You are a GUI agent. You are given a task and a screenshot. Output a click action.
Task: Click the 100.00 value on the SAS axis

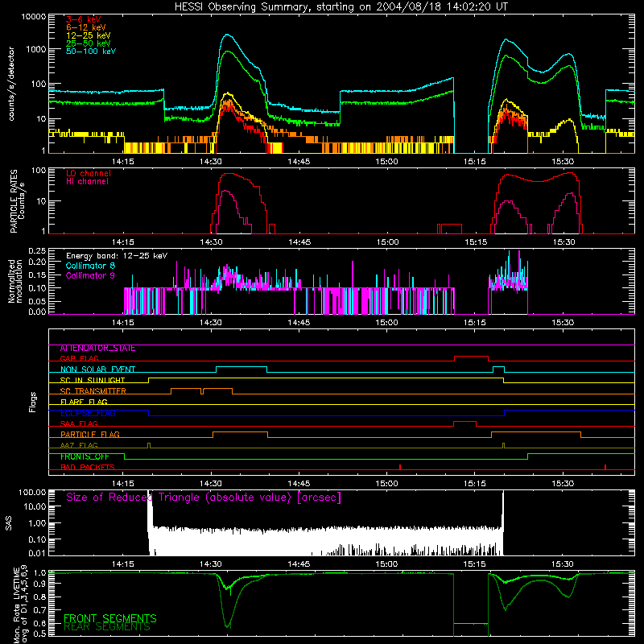pyautogui.click(x=32, y=492)
